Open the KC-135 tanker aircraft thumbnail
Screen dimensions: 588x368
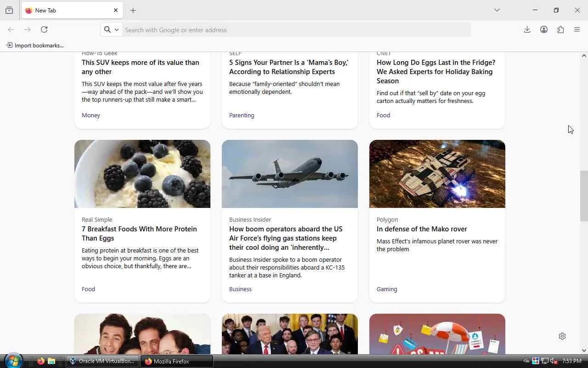290,174
